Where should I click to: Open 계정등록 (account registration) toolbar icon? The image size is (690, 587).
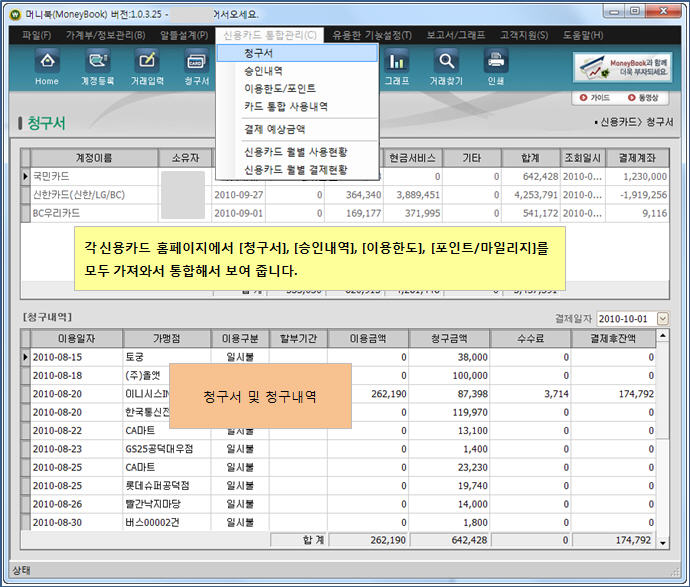point(97,66)
